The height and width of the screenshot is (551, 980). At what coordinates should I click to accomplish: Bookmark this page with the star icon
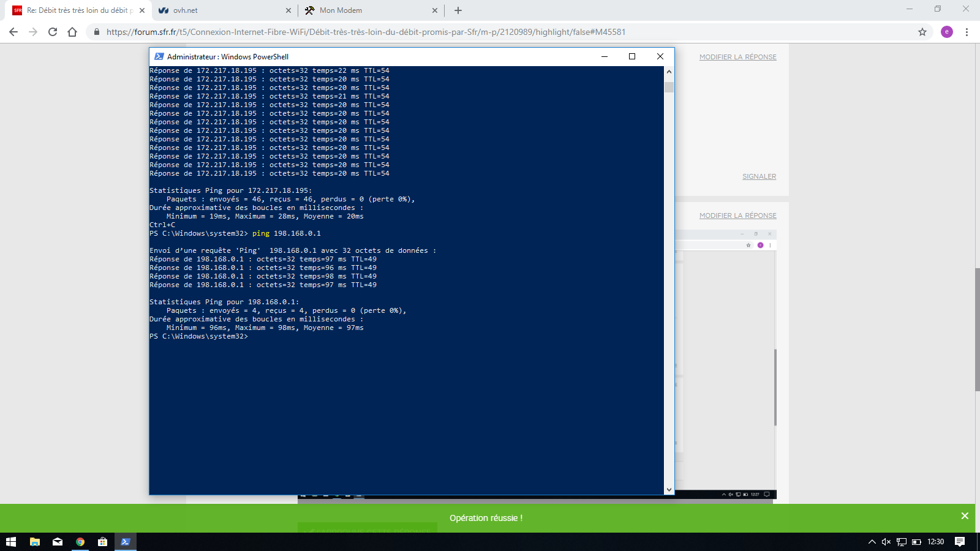(922, 32)
